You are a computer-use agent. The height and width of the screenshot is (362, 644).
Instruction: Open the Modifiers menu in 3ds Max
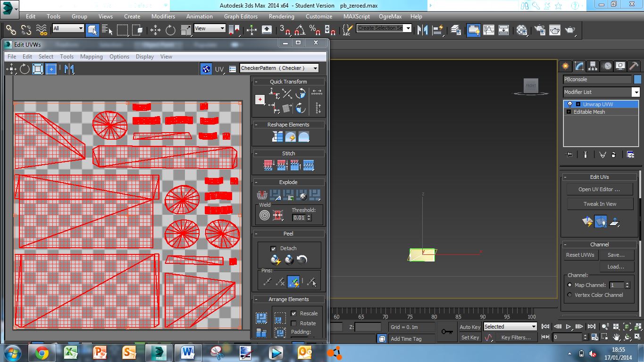point(163,16)
